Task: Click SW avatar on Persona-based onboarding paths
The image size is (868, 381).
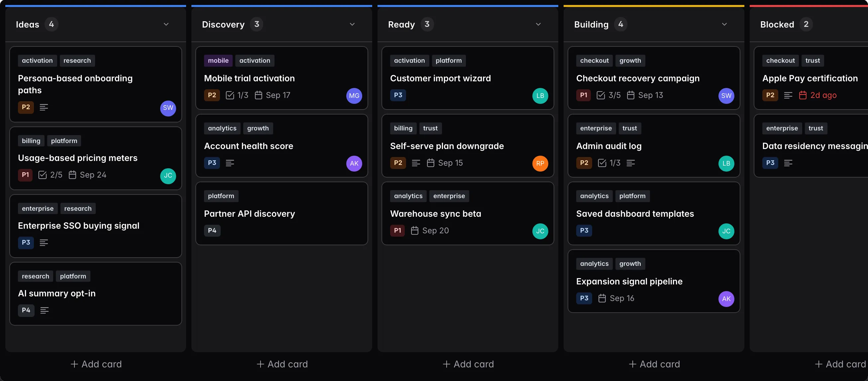Action: (168, 108)
